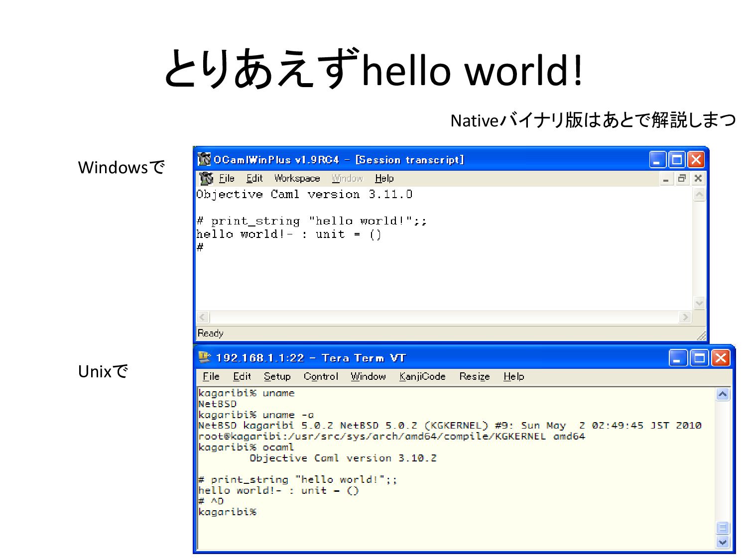
Task: Click OCamlWinPlus vertical scrollbar up arrow
Action: click(699, 195)
